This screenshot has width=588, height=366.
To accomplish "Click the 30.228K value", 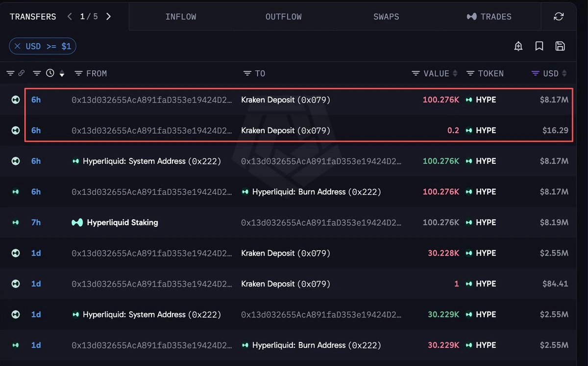I will 443,253.
